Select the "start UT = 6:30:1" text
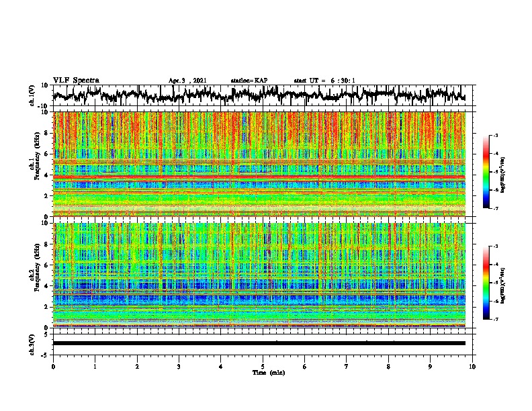Viewport: 532px width, 411px height. click(x=324, y=81)
